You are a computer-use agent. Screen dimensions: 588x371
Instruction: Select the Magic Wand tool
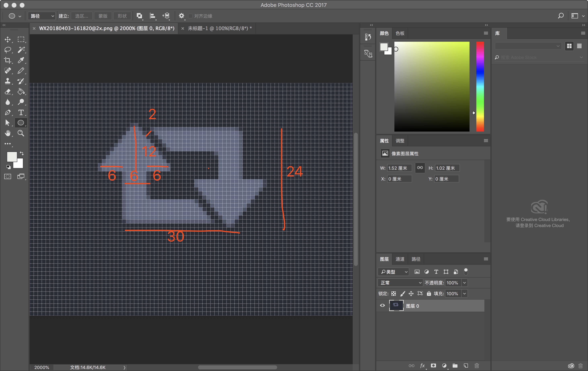click(21, 50)
